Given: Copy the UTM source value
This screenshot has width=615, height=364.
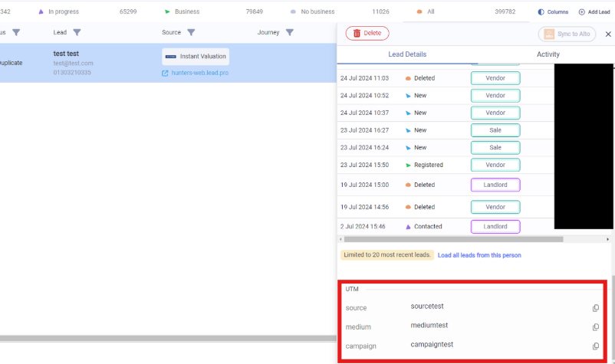Looking at the screenshot, I should (595, 308).
